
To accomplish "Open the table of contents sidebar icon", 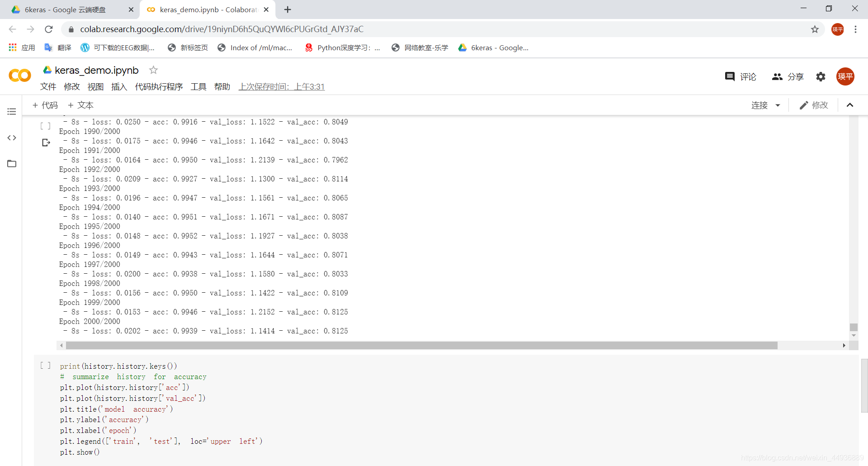I will [x=12, y=111].
